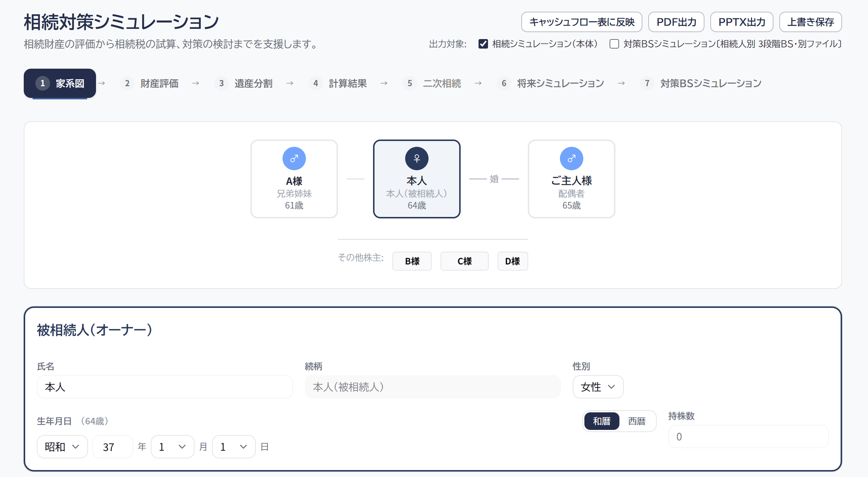
Task: Open the birth day dropdown
Action: (x=234, y=447)
